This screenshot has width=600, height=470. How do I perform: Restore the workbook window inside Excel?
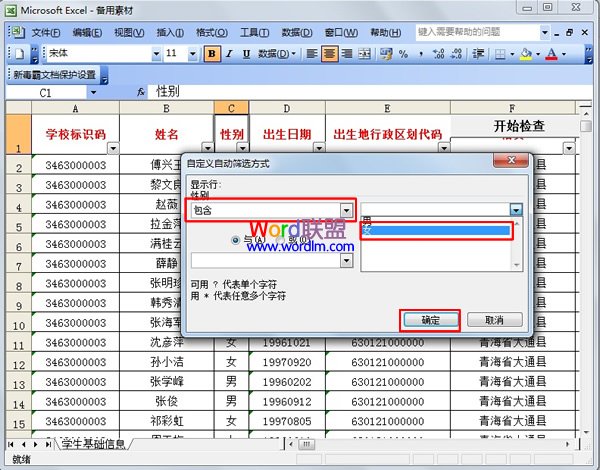click(x=570, y=33)
